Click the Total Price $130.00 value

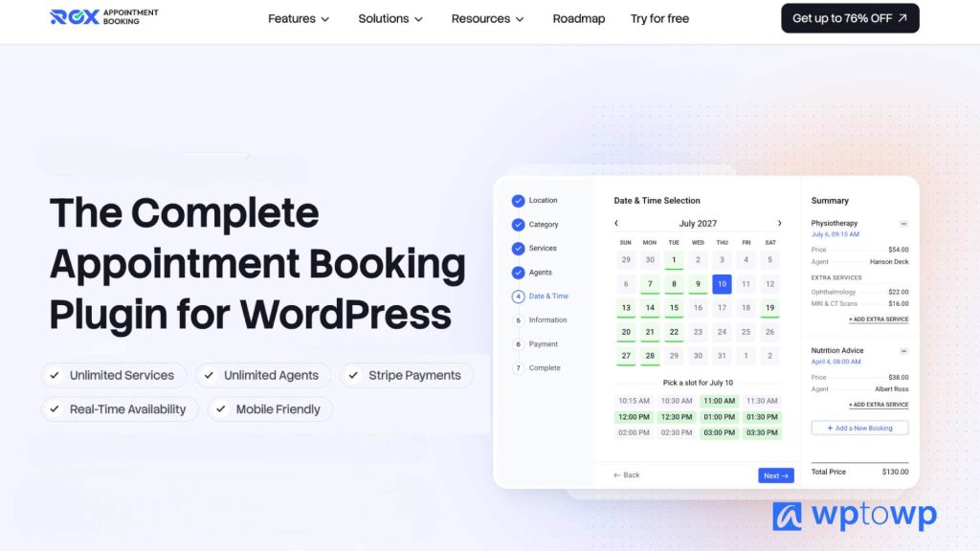coord(895,472)
